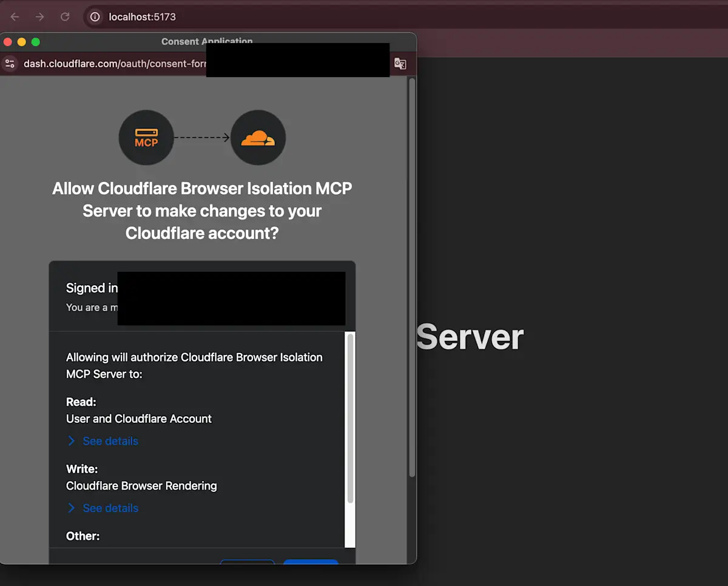Click the MCP server icon
Viewport: 728px width, 586px height.
[x=146, y=138]
